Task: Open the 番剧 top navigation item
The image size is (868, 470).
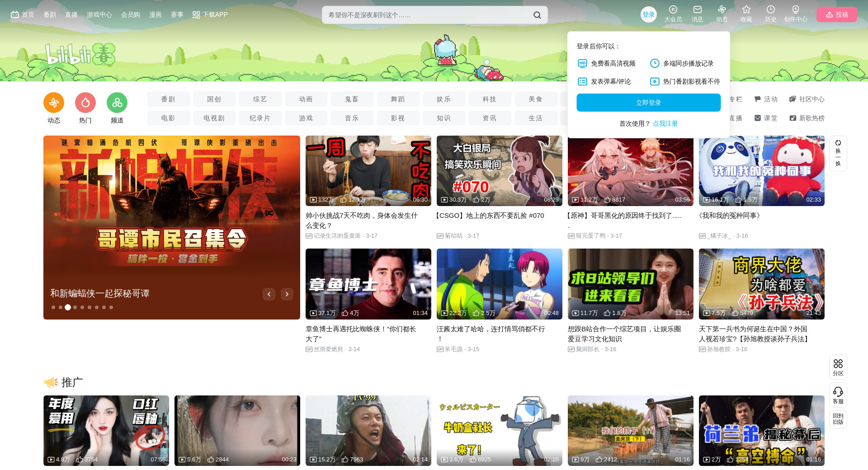Action: pyautogui.click(x=50, y=14)
